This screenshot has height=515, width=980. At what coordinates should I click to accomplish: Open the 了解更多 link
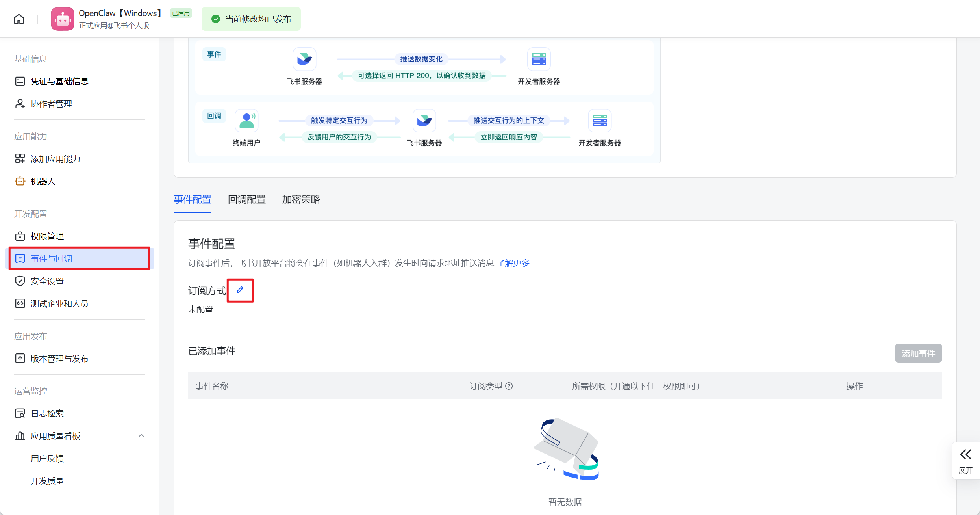[513, 263]
